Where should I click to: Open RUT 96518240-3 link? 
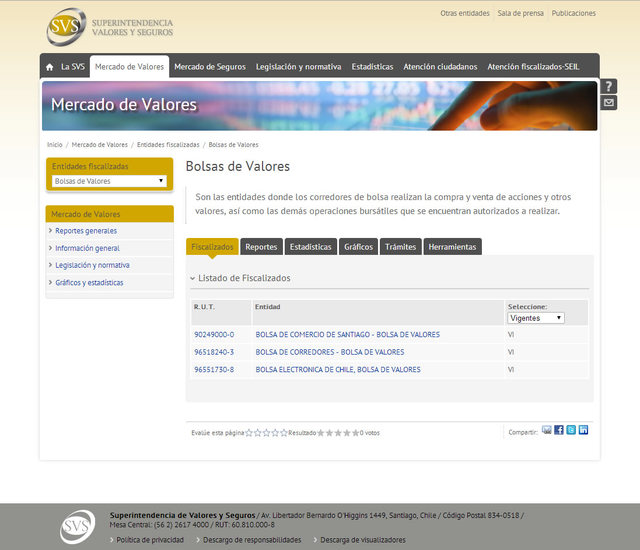(x=214, y=352)
